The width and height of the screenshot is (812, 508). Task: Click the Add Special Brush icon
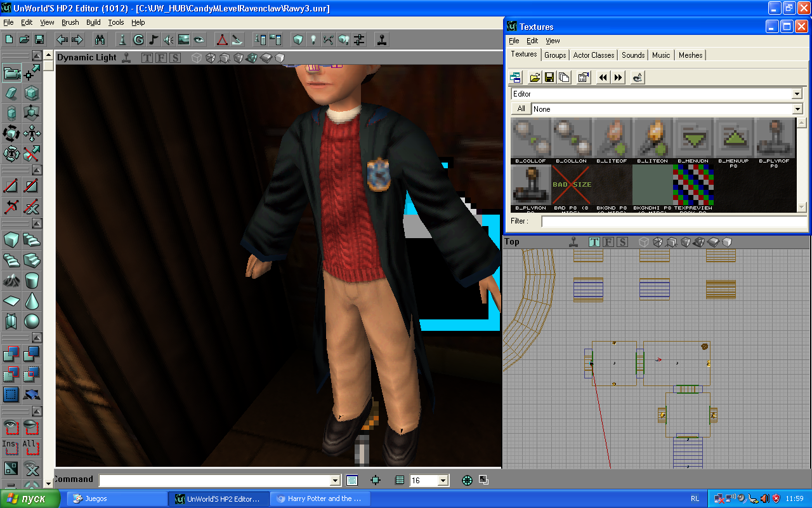coord(11,394)
